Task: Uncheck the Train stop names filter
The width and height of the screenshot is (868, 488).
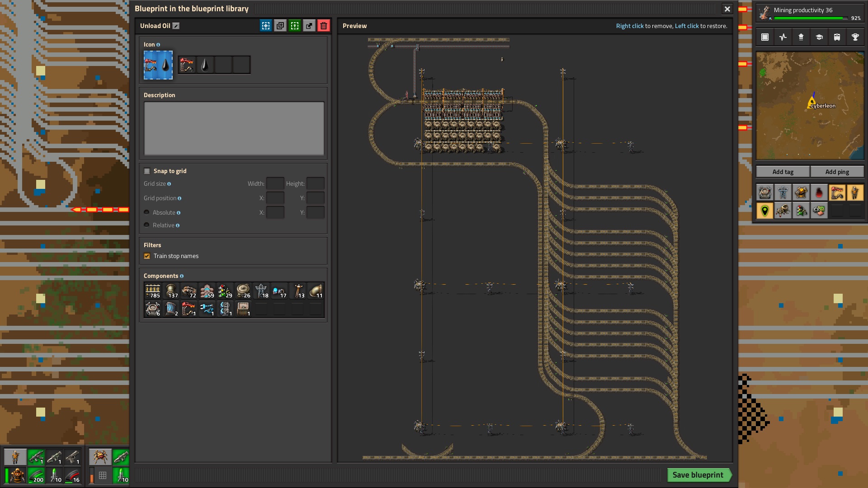Action: (147, 256)
